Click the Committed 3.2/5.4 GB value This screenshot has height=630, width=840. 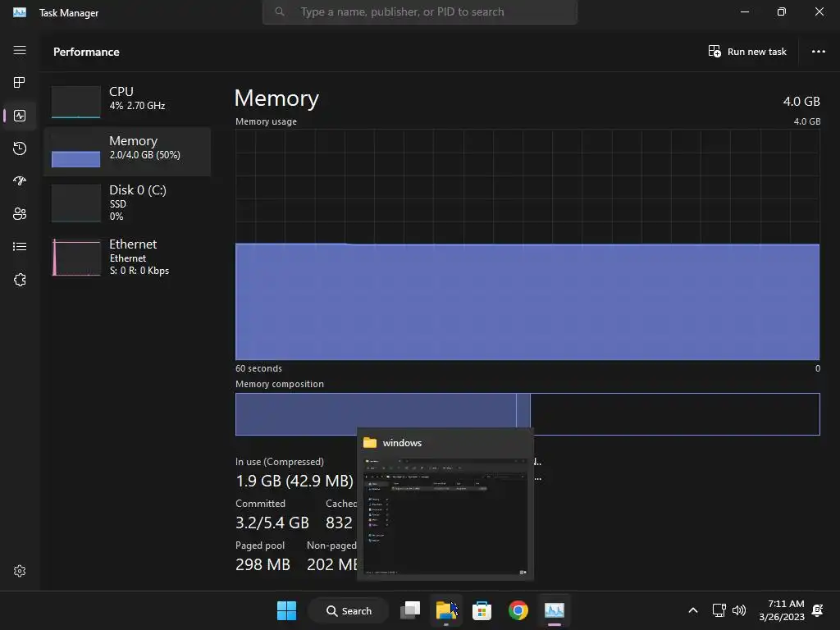[272, 523]
